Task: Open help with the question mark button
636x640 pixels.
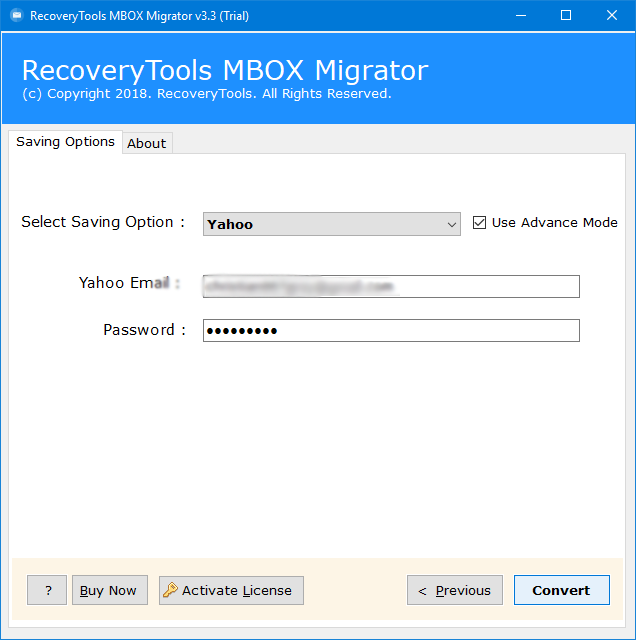Action: pos(47,590)
